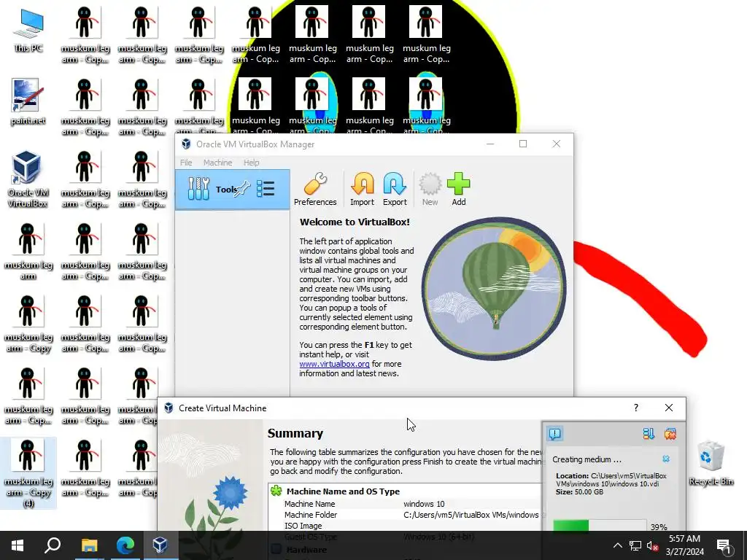
Task: Minimize the Oracle VM VirtualBox Manager window
Action: pyautogui.click(x=490, y=144)
